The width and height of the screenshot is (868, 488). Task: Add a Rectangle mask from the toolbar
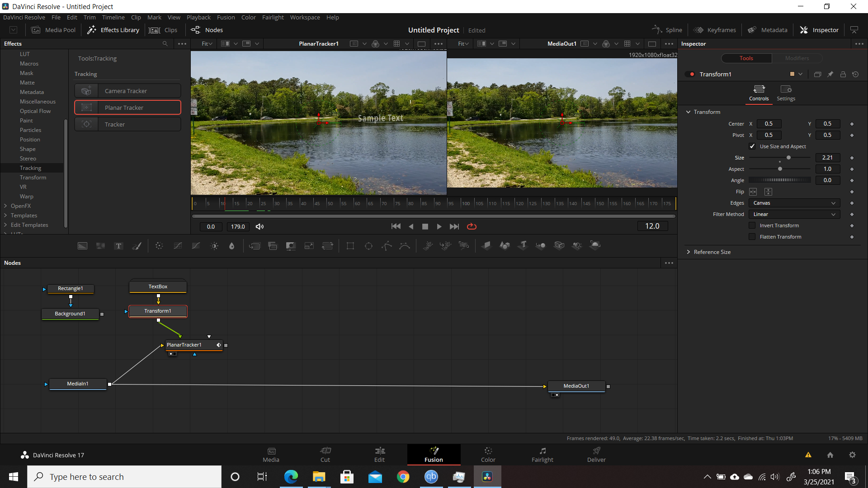(x=350, y=246)
